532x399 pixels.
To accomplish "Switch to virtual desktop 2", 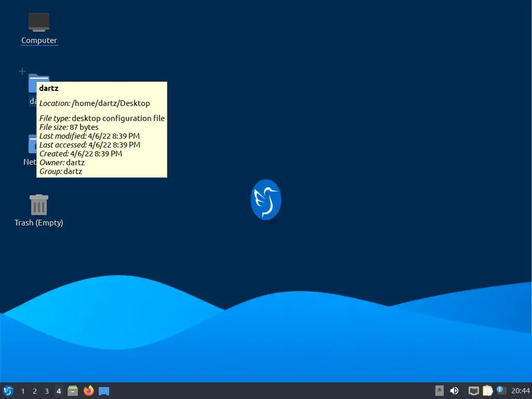I will [x=35, y=391].
